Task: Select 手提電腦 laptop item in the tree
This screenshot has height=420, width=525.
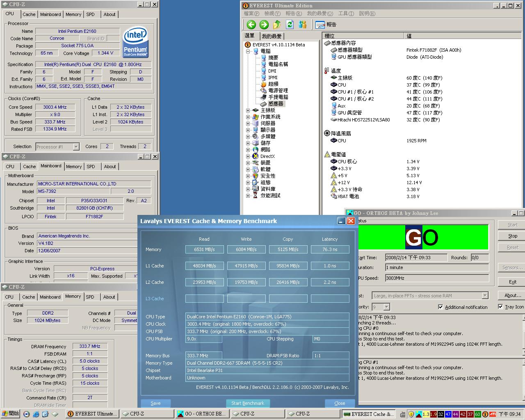Action: pyautogui.click(x=278, y=97)
